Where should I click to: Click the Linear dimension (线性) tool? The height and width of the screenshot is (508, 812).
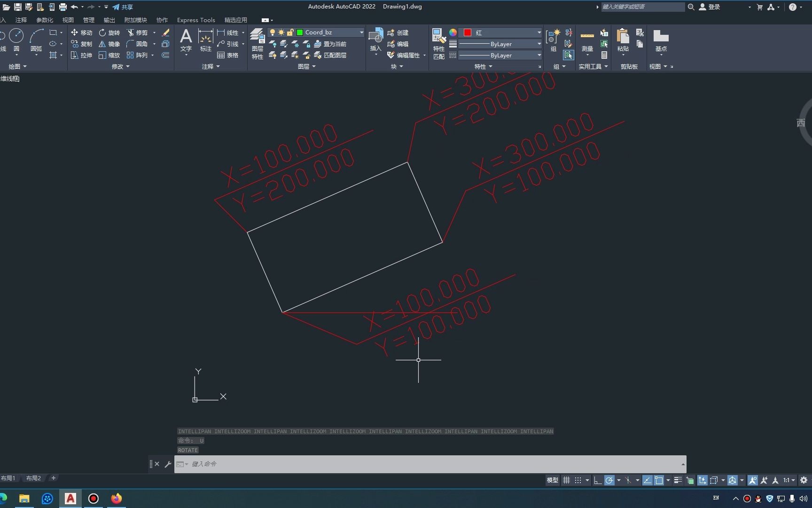click(x=228, y=32)
